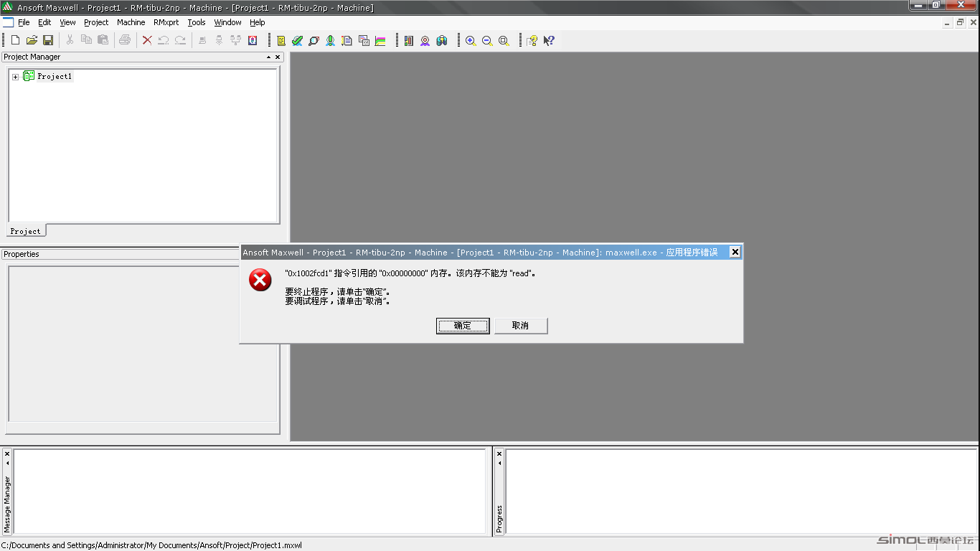Click the Print toolbar icon
The image size is (980, 551).
click(125, 41)
